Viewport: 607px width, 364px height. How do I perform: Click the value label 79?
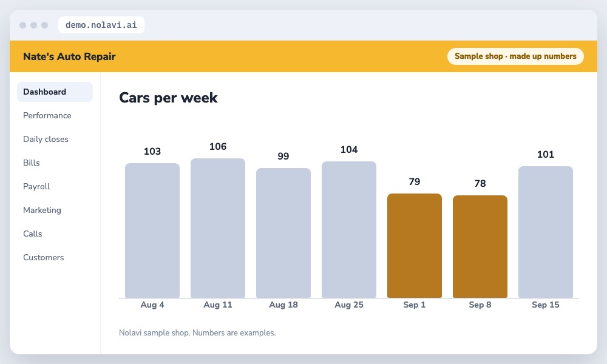(414, 182)
